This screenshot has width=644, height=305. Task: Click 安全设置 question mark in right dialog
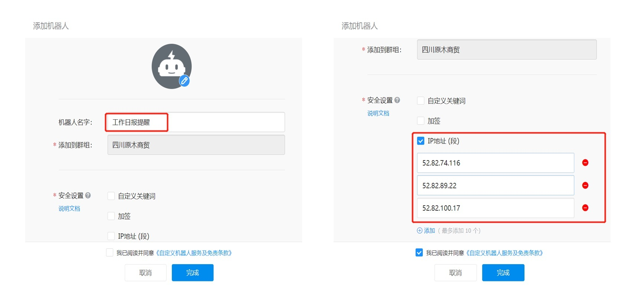point(397,100)
